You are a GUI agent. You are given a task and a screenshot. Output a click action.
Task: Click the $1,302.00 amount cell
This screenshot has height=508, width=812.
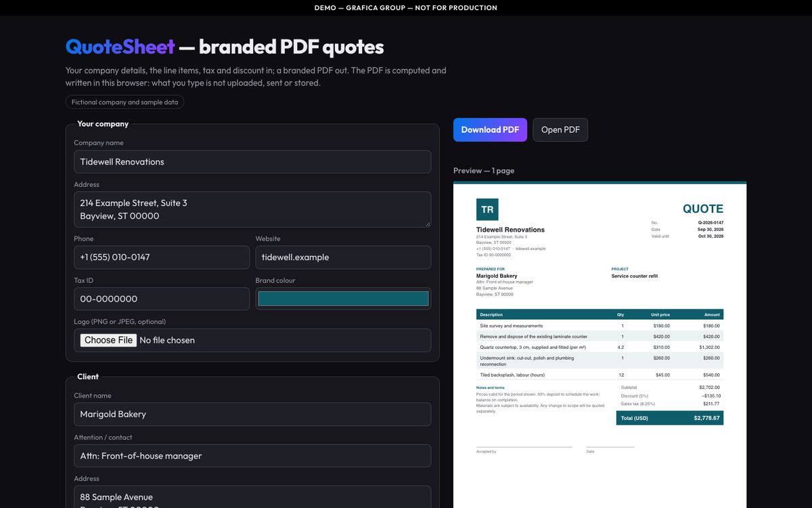point(710,347)
